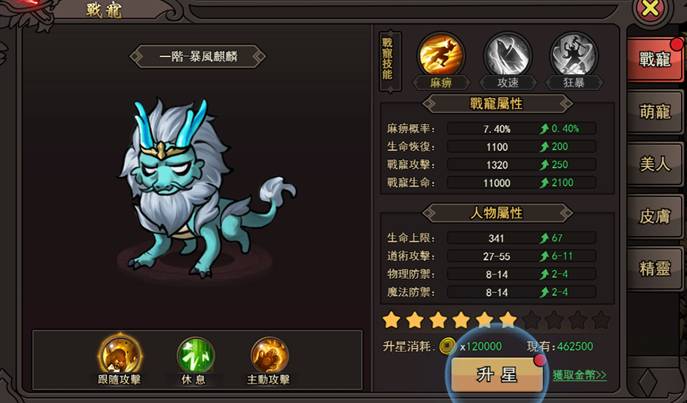Click the first gold star
Image resolution: width=687 pixels, height=403 pixels.
391,320
